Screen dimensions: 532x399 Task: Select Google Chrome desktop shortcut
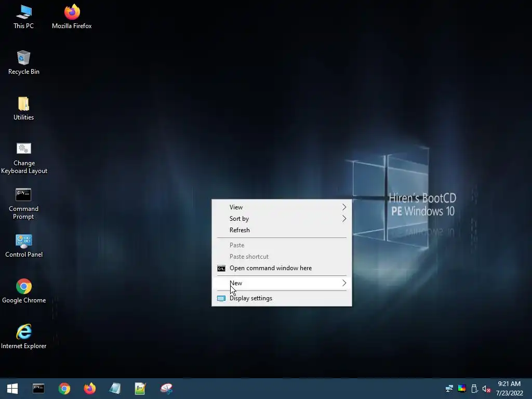[x=24, y=291]
